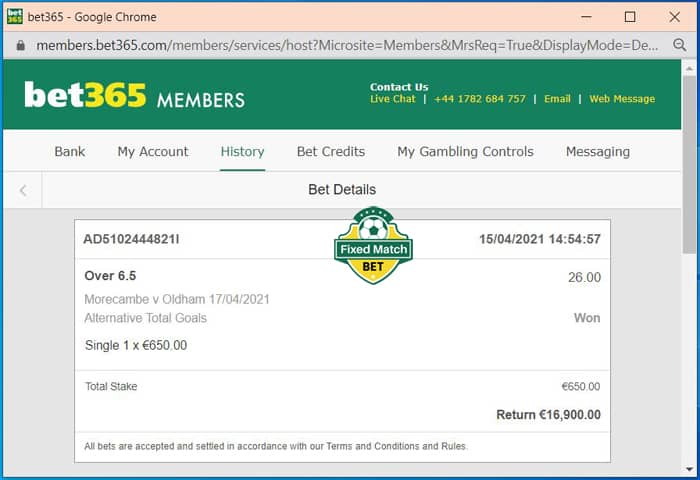Viewport: 700px width, 480px height.
Task: Open the Web Message link
Action: pyautogui.click(x=622, y=99)
